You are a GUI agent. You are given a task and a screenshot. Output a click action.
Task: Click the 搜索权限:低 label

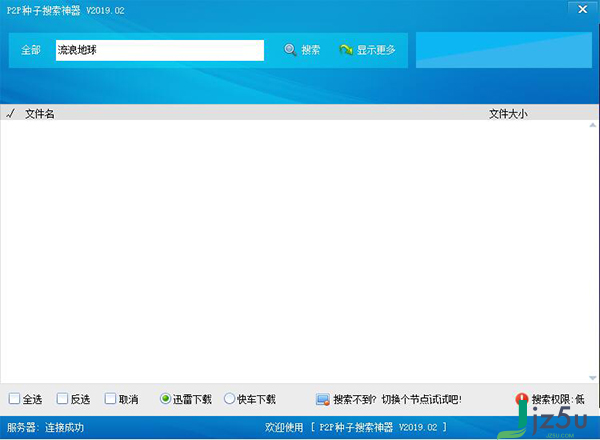[x=558, y=399]
